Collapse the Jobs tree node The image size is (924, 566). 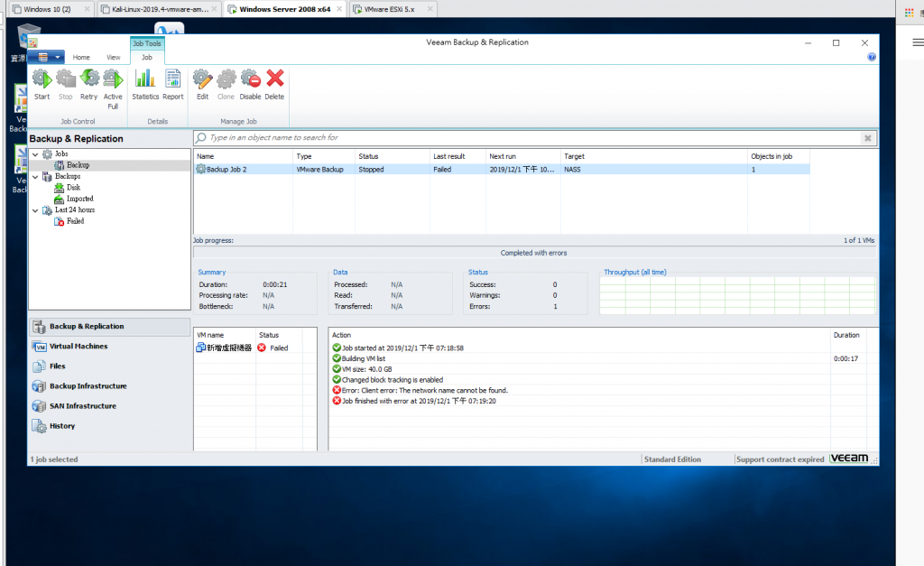click(35, 153)
